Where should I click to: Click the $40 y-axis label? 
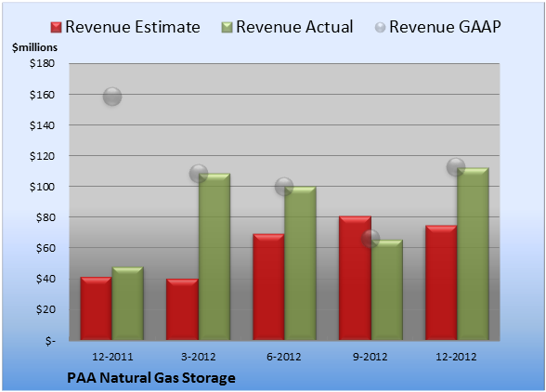(45, 279)
